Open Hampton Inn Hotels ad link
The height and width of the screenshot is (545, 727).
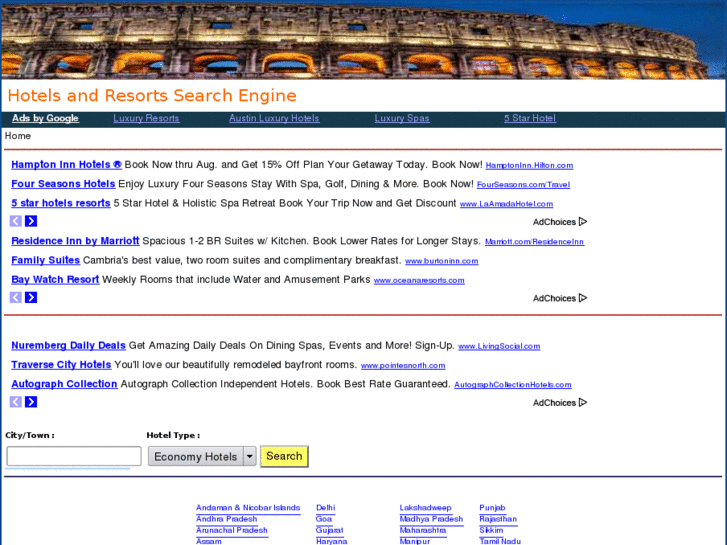point(66,165)
